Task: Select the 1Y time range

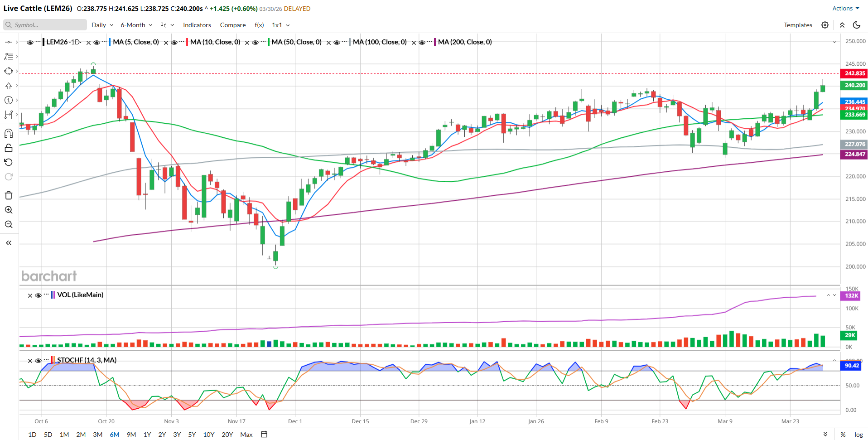Action: point(147,434)
